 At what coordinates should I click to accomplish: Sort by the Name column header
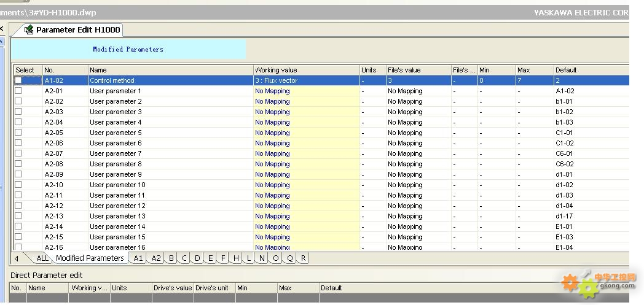170,70
